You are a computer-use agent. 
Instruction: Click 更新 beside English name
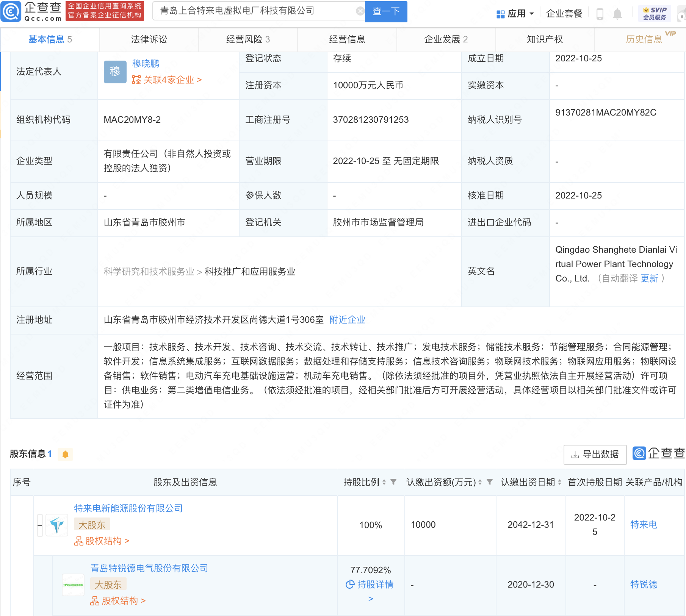coord(649,278)
